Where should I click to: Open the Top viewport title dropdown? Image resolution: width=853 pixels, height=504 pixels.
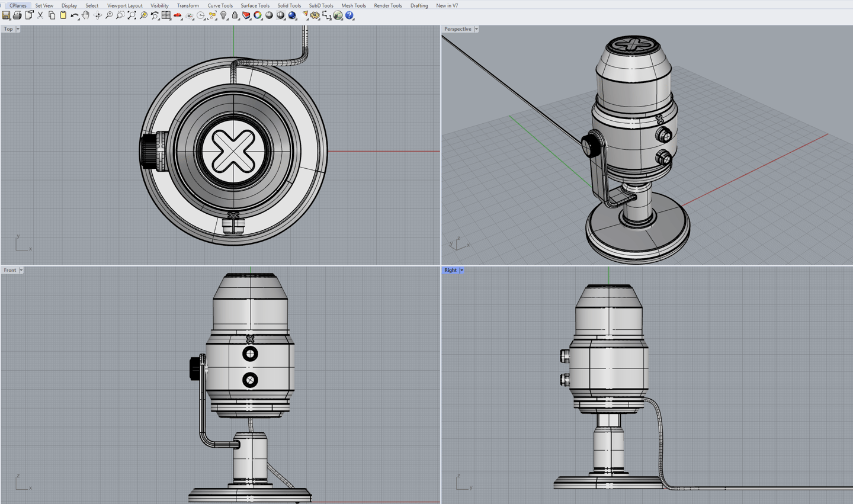tap(17, 28)
